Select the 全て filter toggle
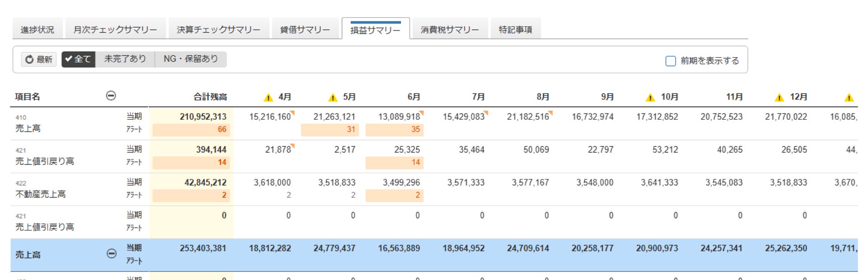Viewport: 868px width, 280px height. [78, 59]
